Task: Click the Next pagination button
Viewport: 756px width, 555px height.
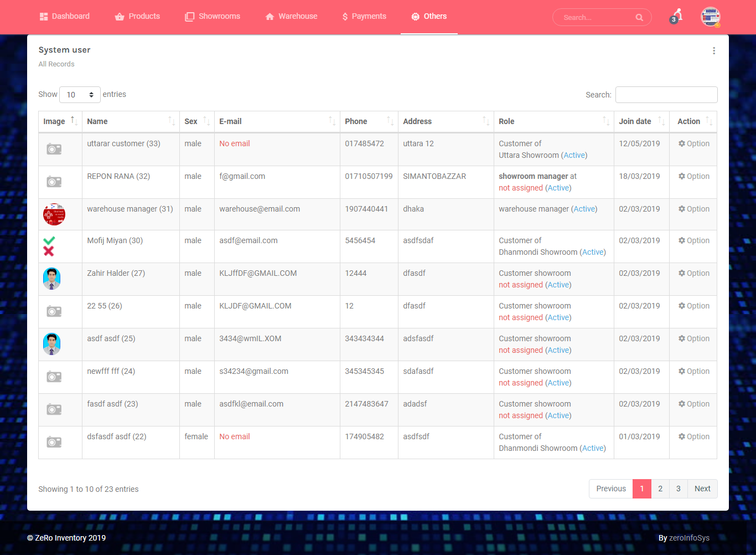Action: [x=702, y=489]
